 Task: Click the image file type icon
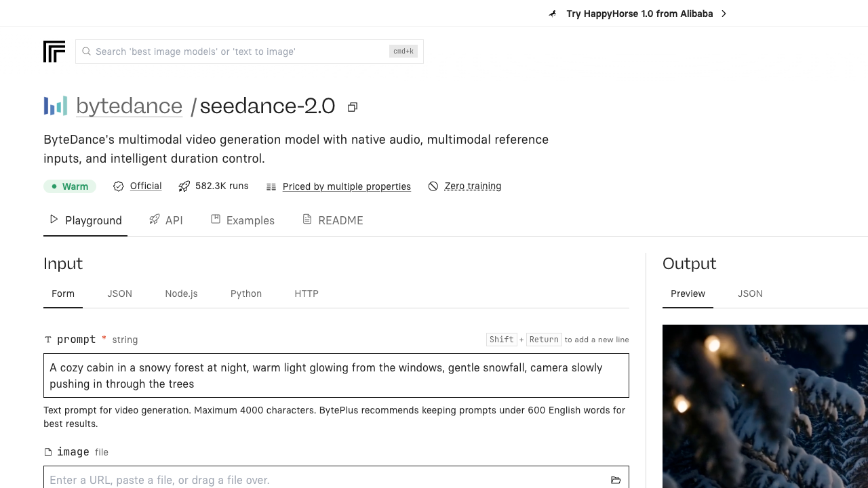tap(48, 452)
